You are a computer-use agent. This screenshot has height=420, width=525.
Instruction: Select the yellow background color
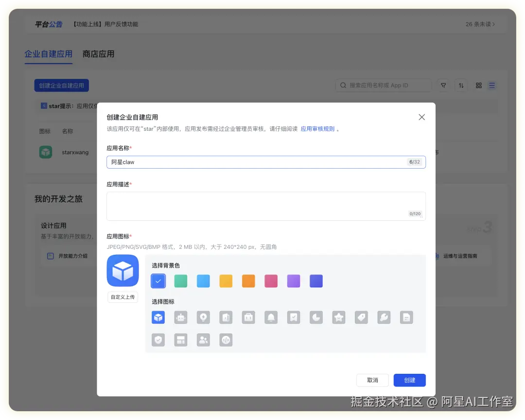click(226, 281)
